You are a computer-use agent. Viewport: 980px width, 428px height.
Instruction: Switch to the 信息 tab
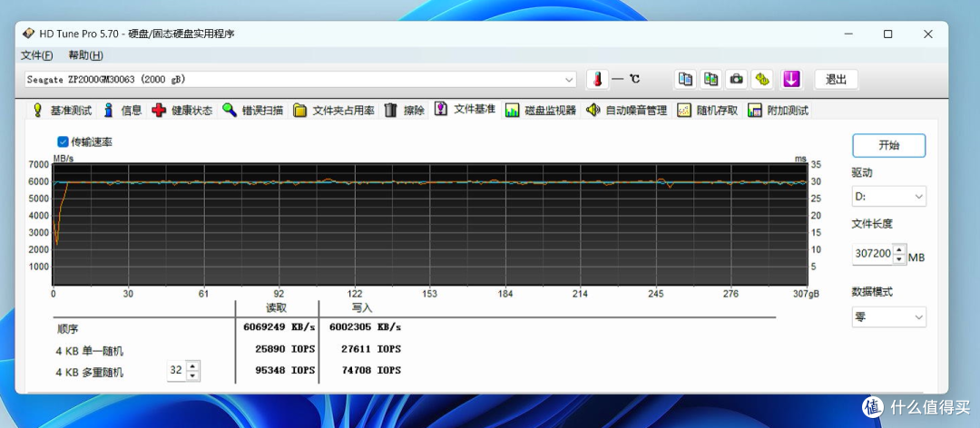123,111
